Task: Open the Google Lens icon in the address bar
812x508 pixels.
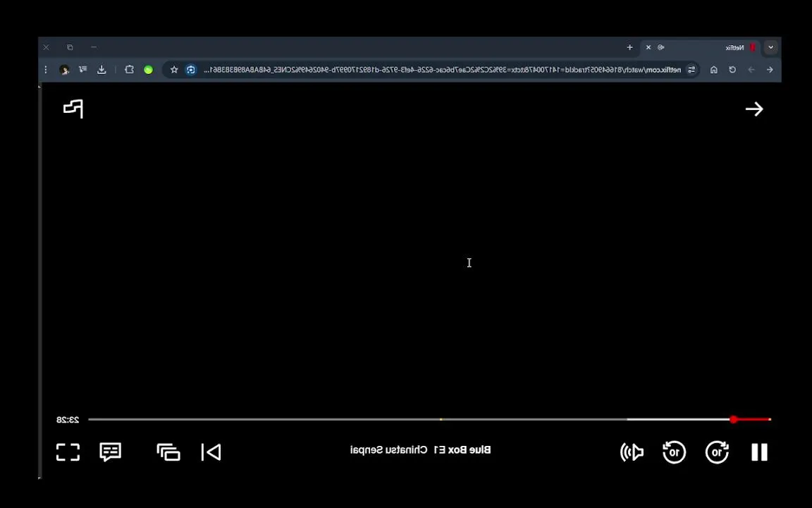Action: (191, 69)
